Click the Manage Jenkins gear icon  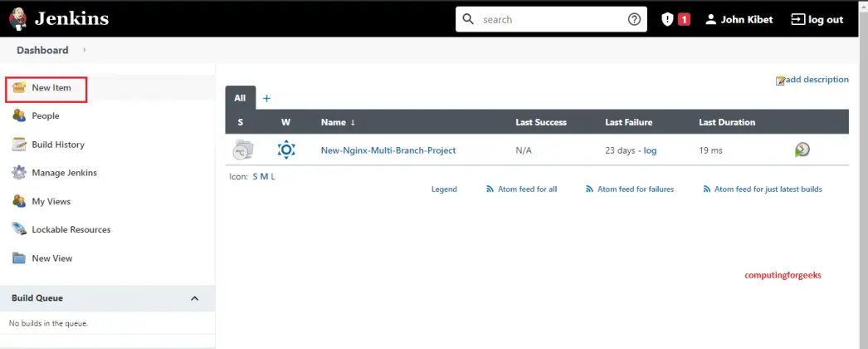click(x=19, y=173)
